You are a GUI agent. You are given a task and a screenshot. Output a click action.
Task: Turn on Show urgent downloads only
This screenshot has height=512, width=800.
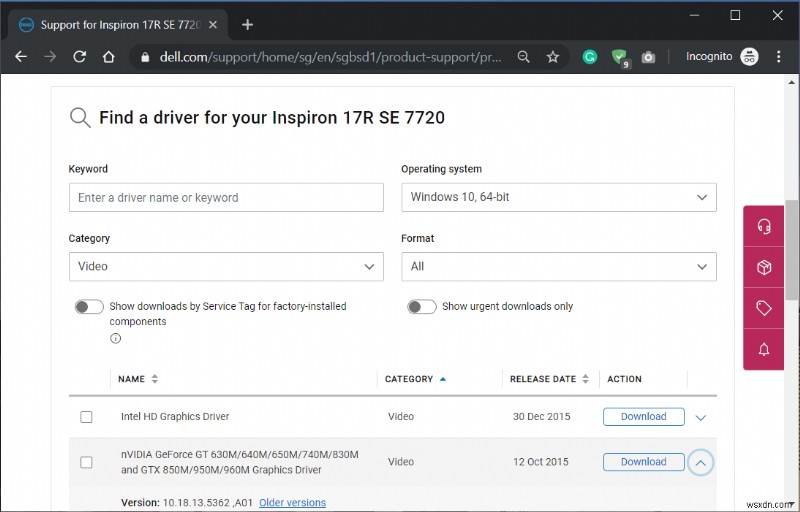tap(422, 306)
